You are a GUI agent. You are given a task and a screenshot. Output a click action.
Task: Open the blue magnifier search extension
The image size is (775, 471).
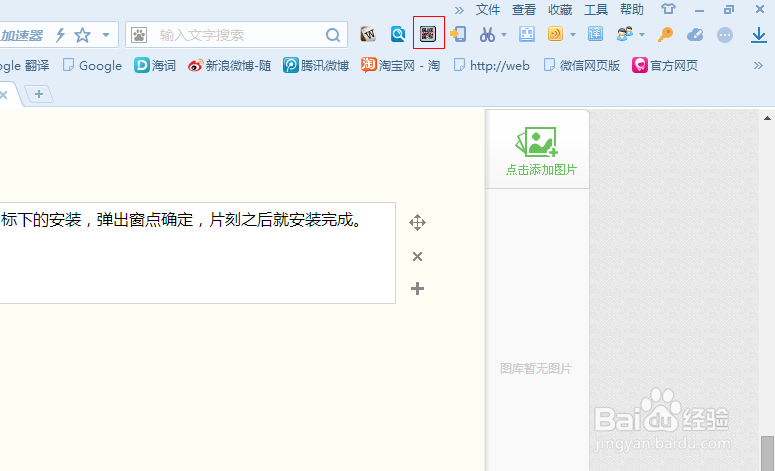tap(398, 34)
